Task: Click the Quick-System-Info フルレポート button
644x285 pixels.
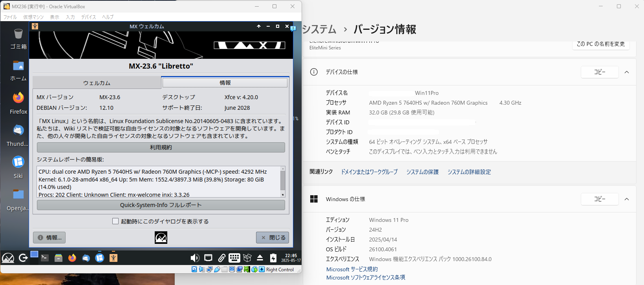Action: pyautogui.click(x=161, y=205)
